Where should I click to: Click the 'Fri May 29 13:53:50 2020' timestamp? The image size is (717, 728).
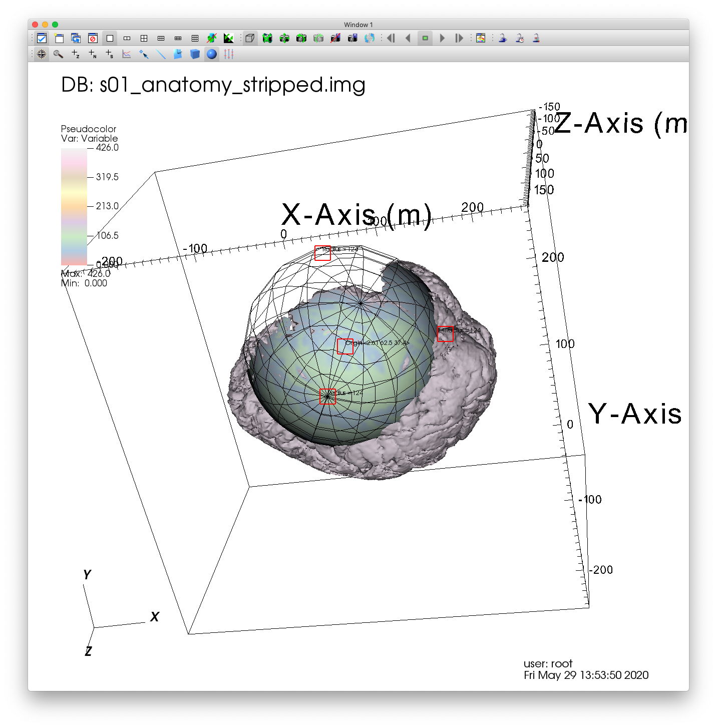click(586, 675)
